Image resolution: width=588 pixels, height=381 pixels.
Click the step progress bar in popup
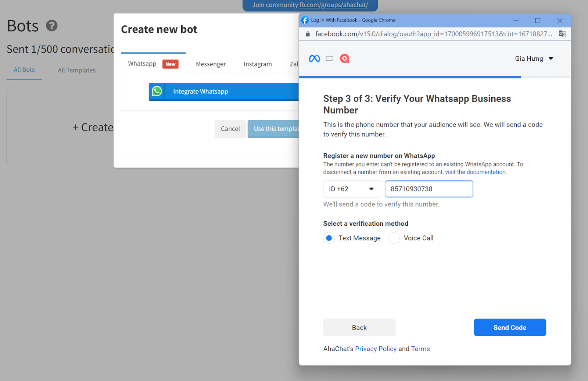[435, 77]
